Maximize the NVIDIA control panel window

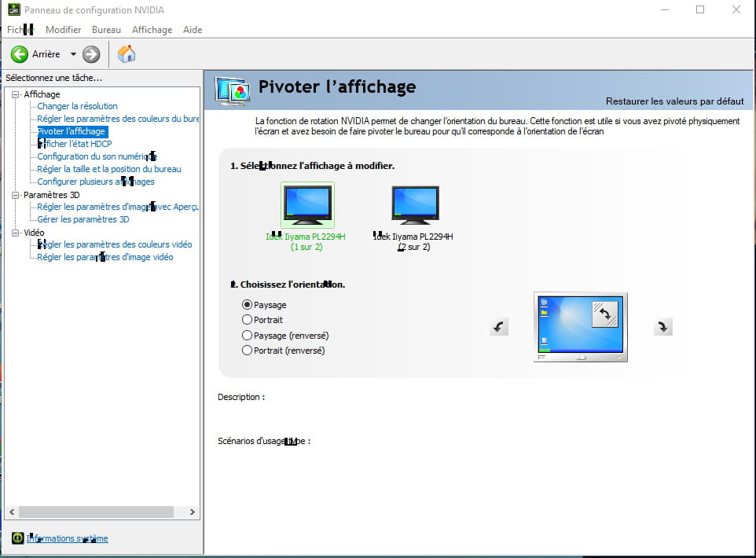point(700,9)
